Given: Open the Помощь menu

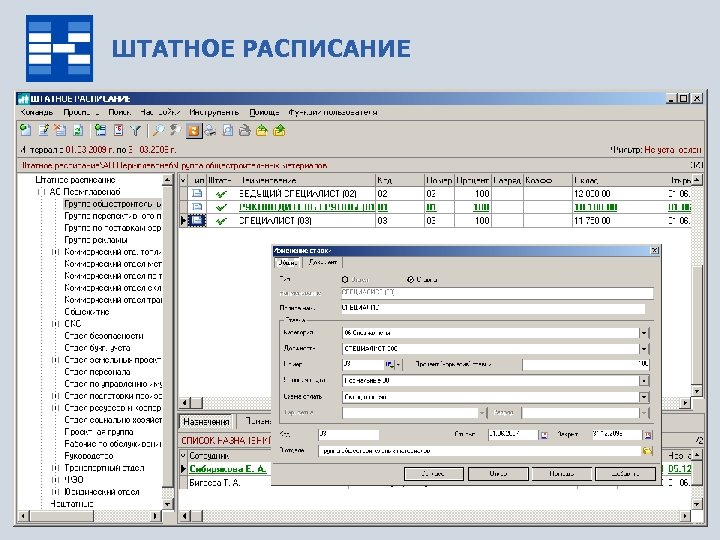Looking at the screenshot, I should point(264,112).
